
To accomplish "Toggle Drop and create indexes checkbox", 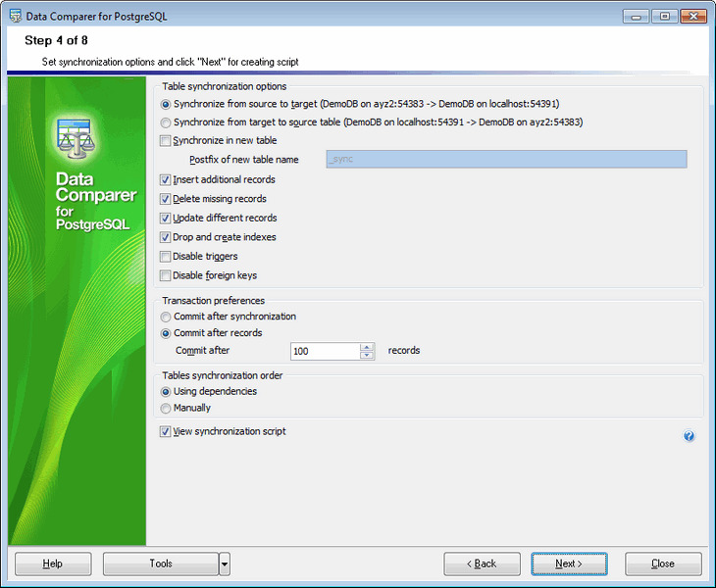I will coord(166,238).
